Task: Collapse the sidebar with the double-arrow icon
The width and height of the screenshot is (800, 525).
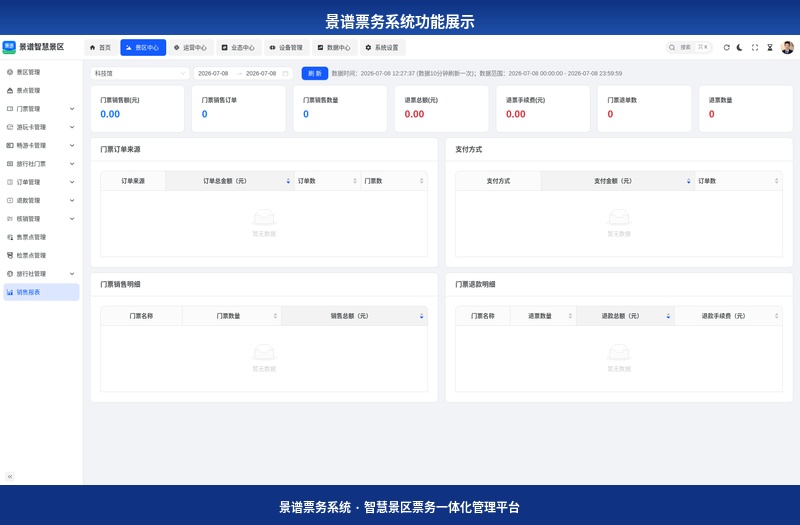Action: coord(10,477)
